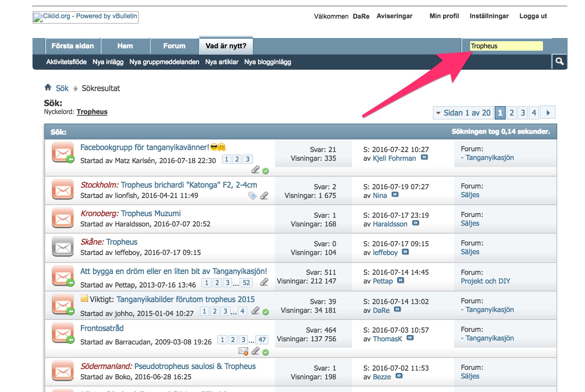Open Nya blogginlägg submenu item
This screenshot has height=392, width=585.
pyautogui.click(x=268, y=62)
